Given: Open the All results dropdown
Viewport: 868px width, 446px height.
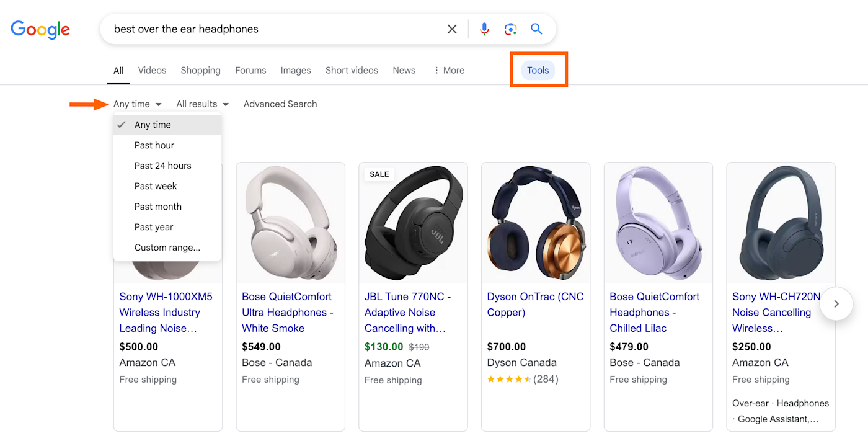Looking at the screenshot, I should pos(202,104).
